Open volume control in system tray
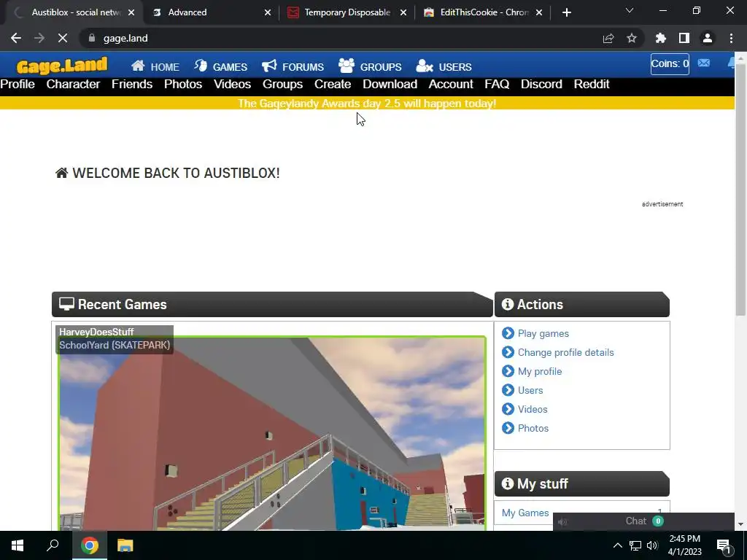 [x=653, y=545]
